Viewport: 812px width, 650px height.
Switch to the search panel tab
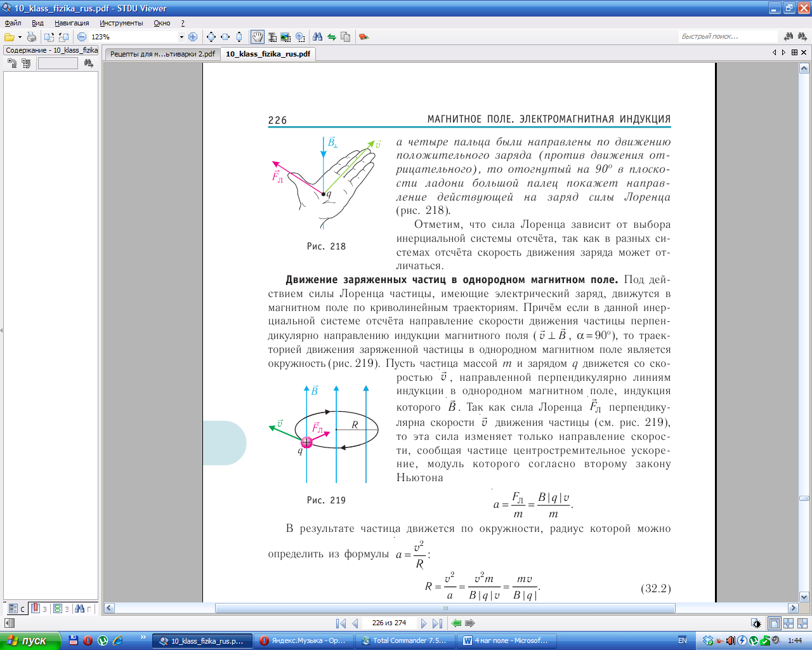pos(83,608)
